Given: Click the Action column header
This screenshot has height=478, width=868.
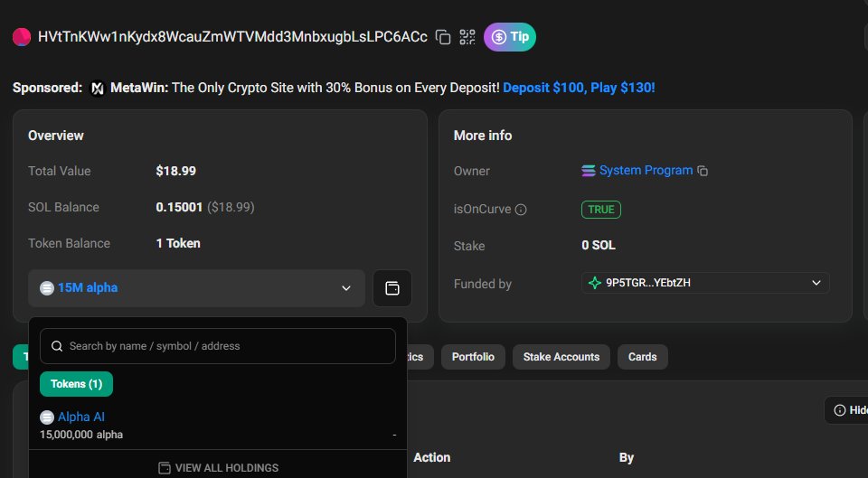Looking at the screenshot, I should click(432, 457).
